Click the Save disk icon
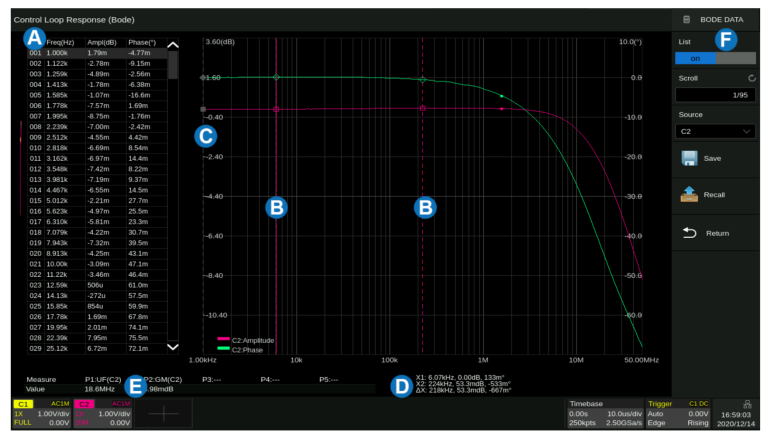This screenshot has width=772, height=440. [689, 158]
